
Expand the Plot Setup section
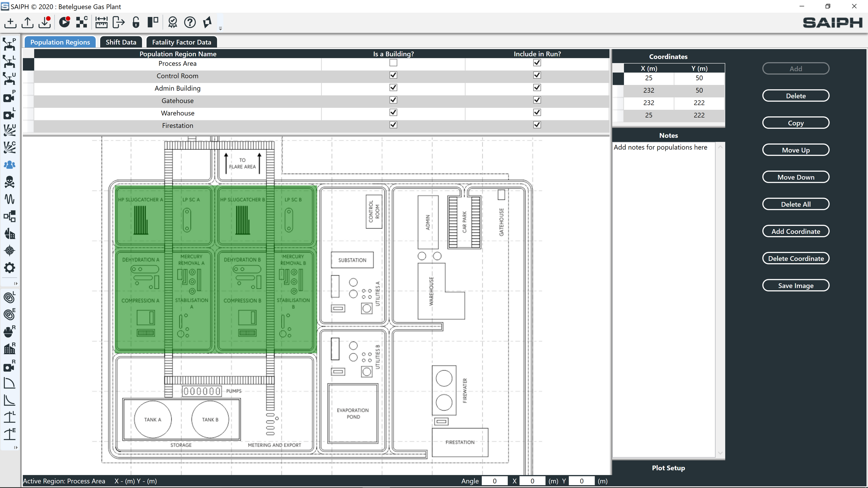tap(668, 468)
